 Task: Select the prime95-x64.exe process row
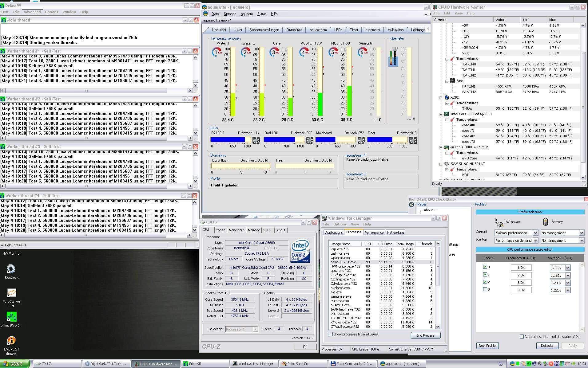pos(381,262)
